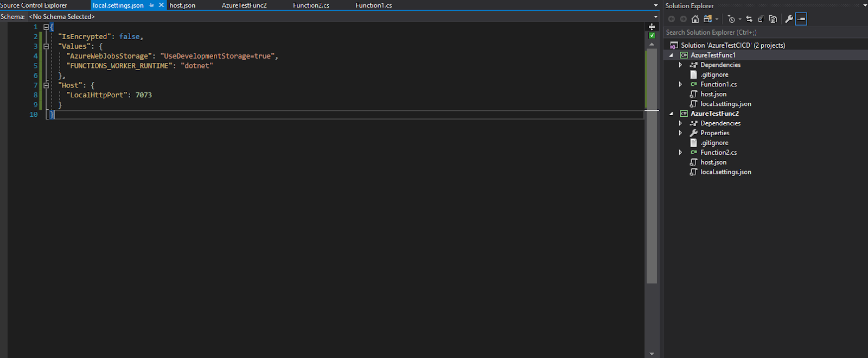Image resolution: width=868 pixels, height=358 pixels.
Task: Click the "dotnet" value in editor
Action: (197, 66)
